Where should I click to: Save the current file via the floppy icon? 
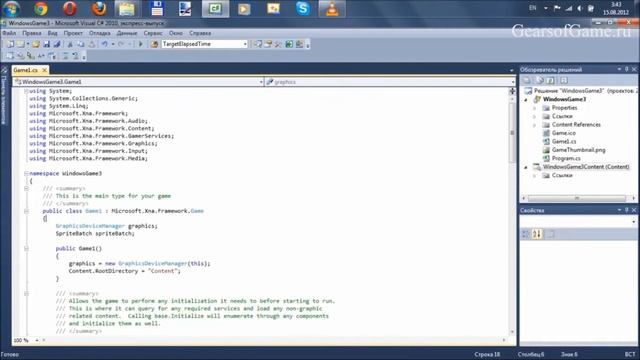[47, 44]
